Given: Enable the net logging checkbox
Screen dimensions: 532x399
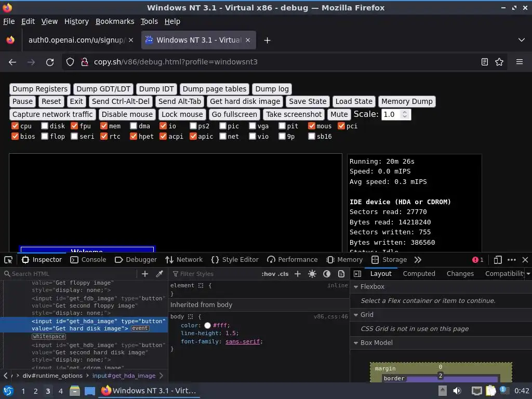Looking at the screenshot, I should point(222,137).
